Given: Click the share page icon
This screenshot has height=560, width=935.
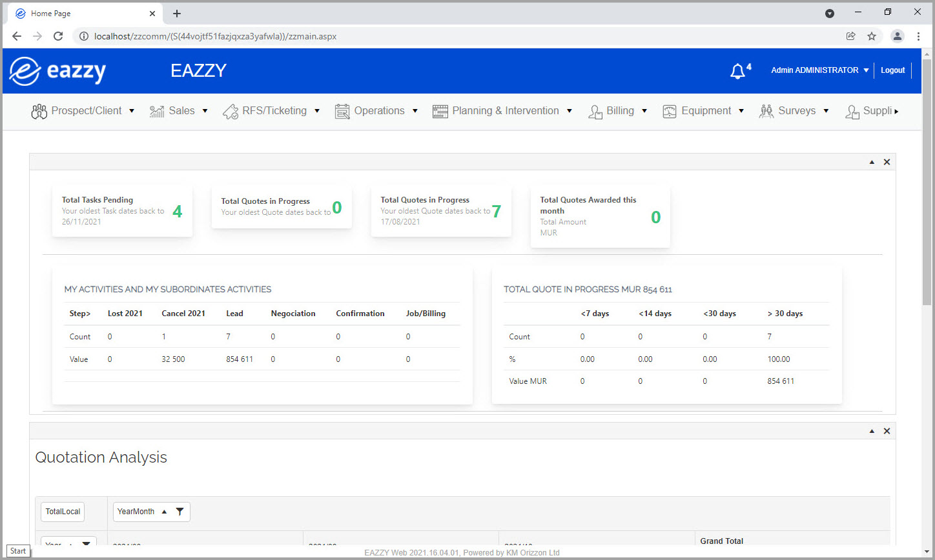Looking at the screenshot, I should (x=851, y=36).
